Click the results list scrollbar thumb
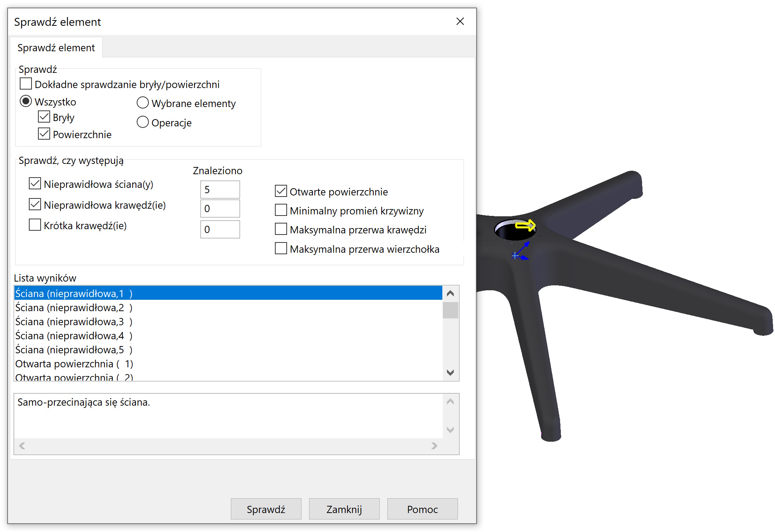775x532 pixels. coord(450,310)
